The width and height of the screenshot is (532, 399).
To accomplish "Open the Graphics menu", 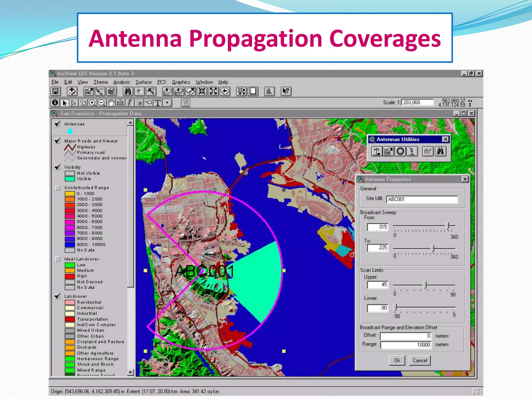I will pos(181,82).
